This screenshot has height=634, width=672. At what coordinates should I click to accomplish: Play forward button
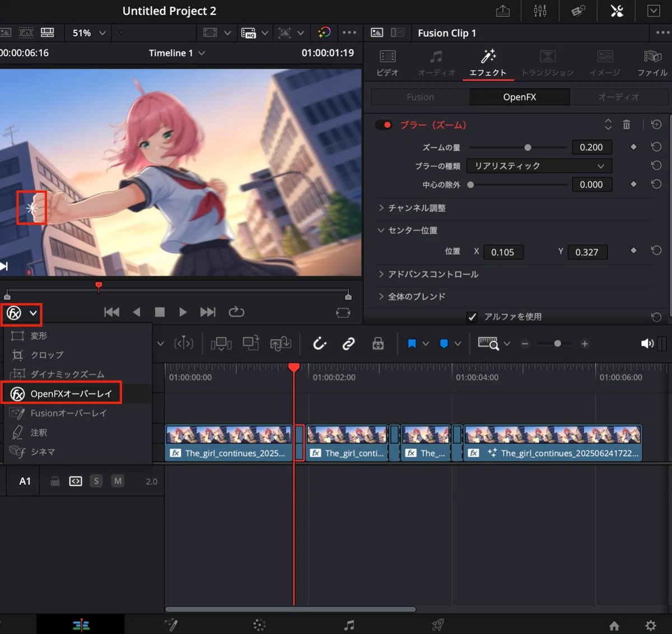click(183, 312)
